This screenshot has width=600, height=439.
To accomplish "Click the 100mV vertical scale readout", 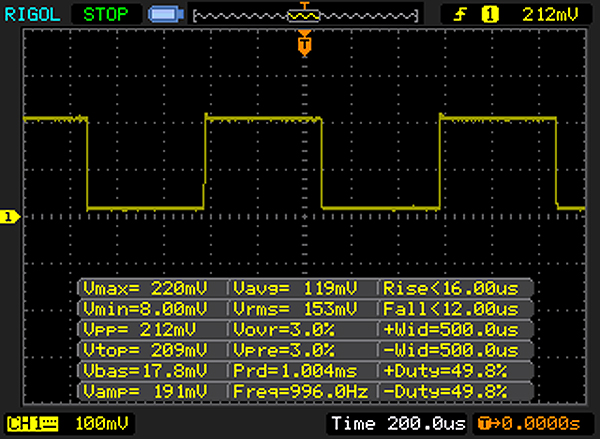I will (101, 424).
